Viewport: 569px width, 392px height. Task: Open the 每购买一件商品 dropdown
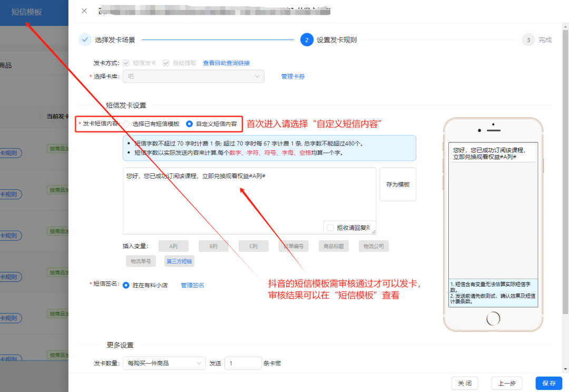click(x=164, y=363)
